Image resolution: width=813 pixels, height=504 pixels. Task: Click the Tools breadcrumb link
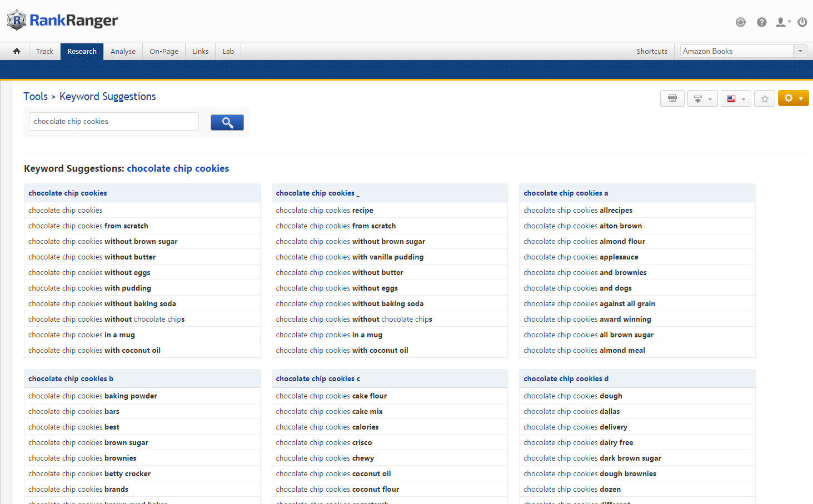[x=36, y=96]
